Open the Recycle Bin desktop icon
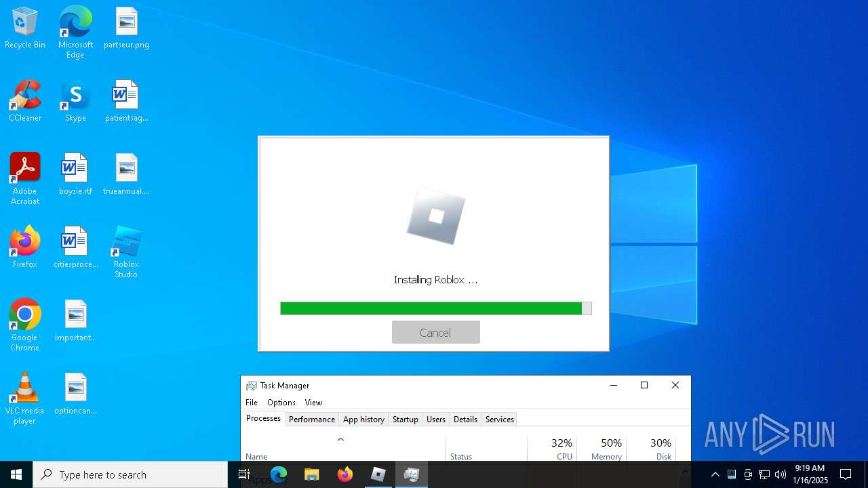Viewport: 868px width, 488px height. point(25,28)
